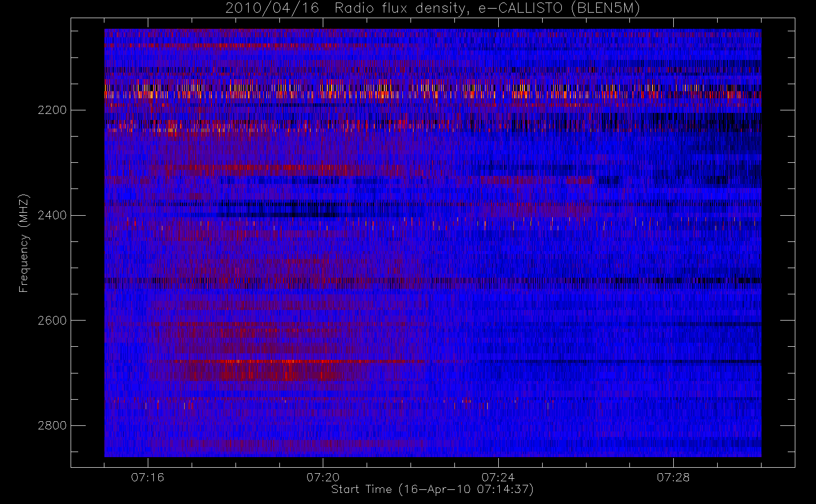
Task: Click the plot title text e-CALLISTO (BLEN5M)
Action: coord(559,9)
